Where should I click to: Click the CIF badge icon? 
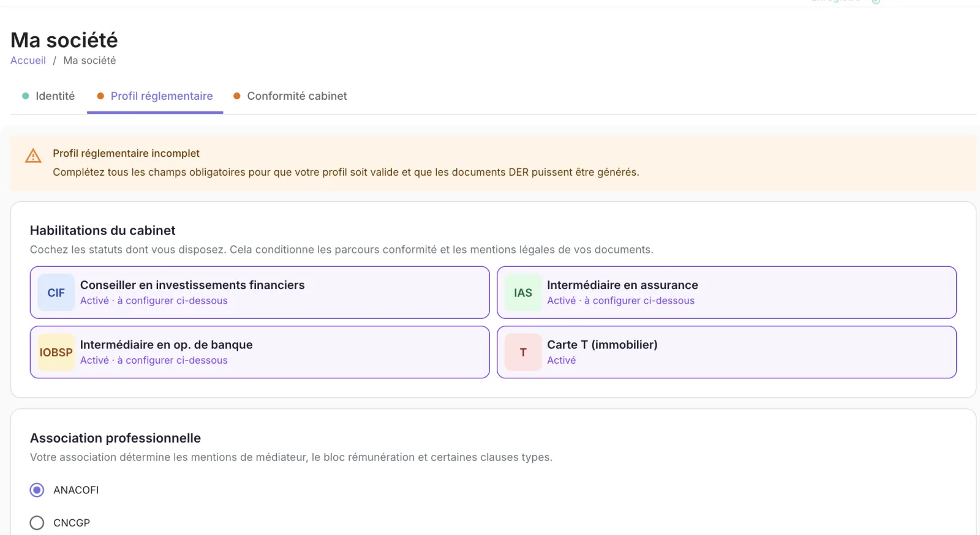point(56,293)
